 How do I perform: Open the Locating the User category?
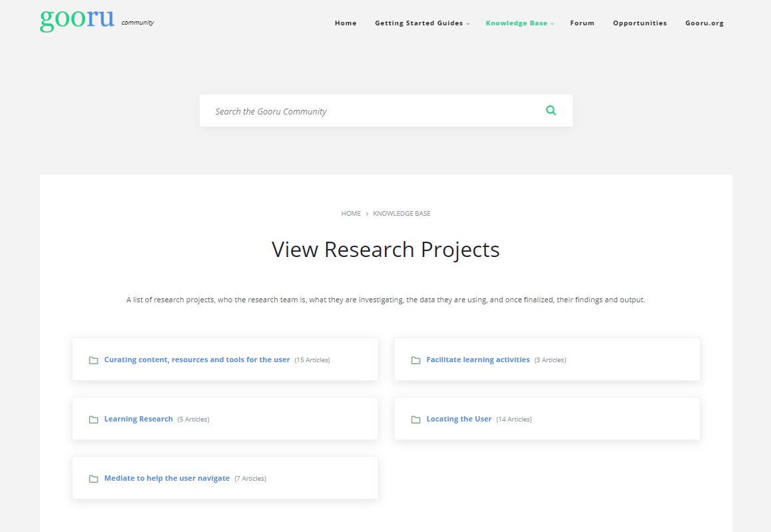point(459,419)
